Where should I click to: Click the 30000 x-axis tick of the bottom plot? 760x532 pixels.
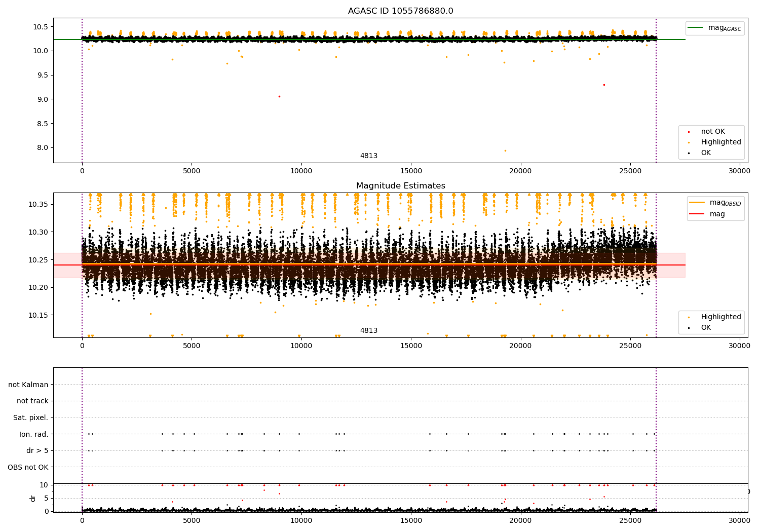[740, 521]
